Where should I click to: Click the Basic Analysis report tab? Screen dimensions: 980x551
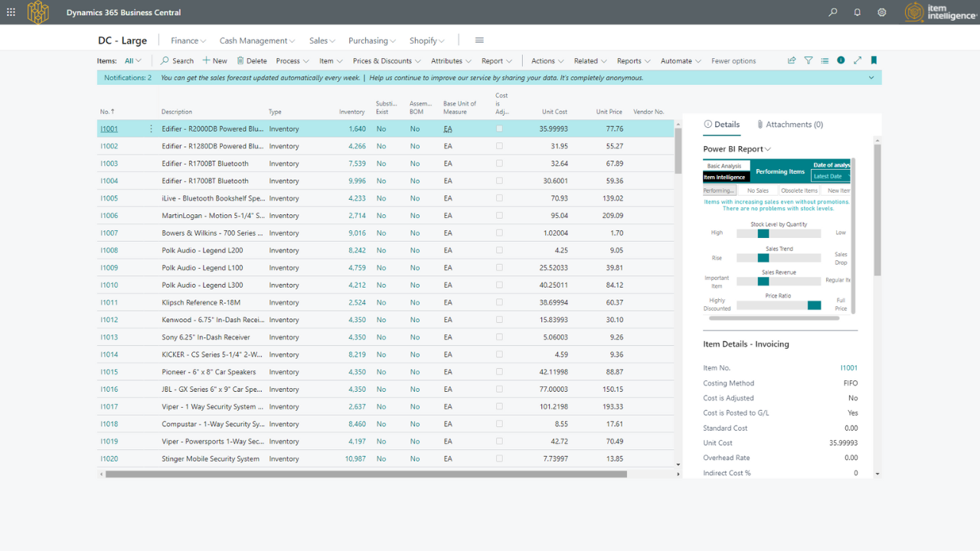pyautogui.click(x=724, y=166)
